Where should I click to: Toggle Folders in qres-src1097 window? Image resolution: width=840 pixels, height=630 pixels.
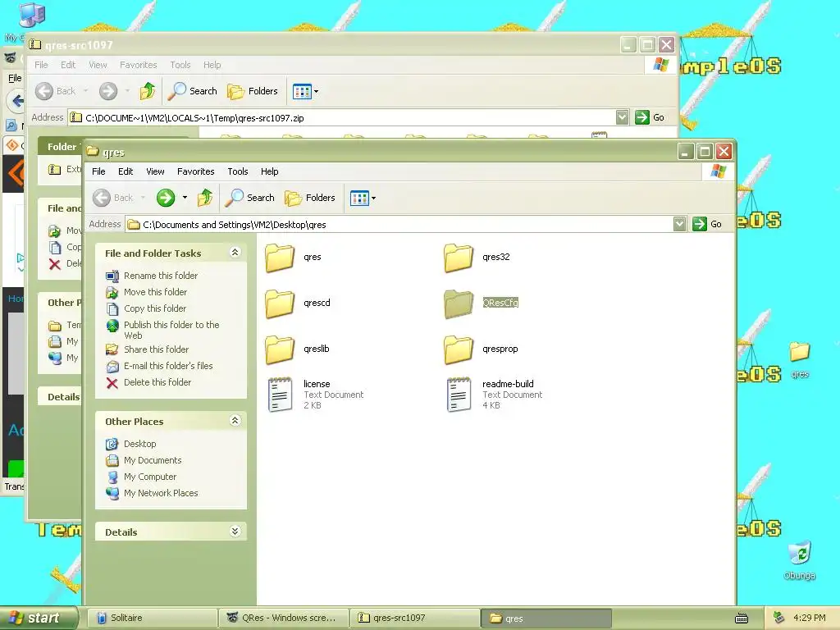pos(253,91)
